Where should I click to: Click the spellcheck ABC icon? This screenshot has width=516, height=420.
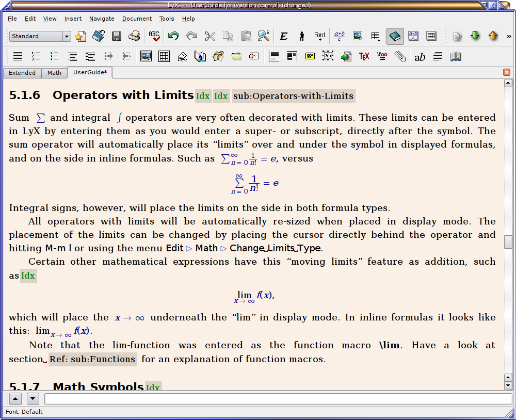[154, 36]
